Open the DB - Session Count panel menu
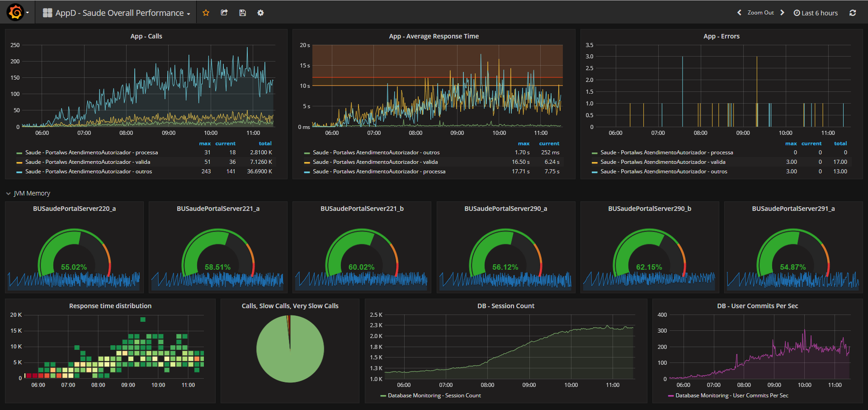Viewport: 868px width, 410px height. click(506, 306)
